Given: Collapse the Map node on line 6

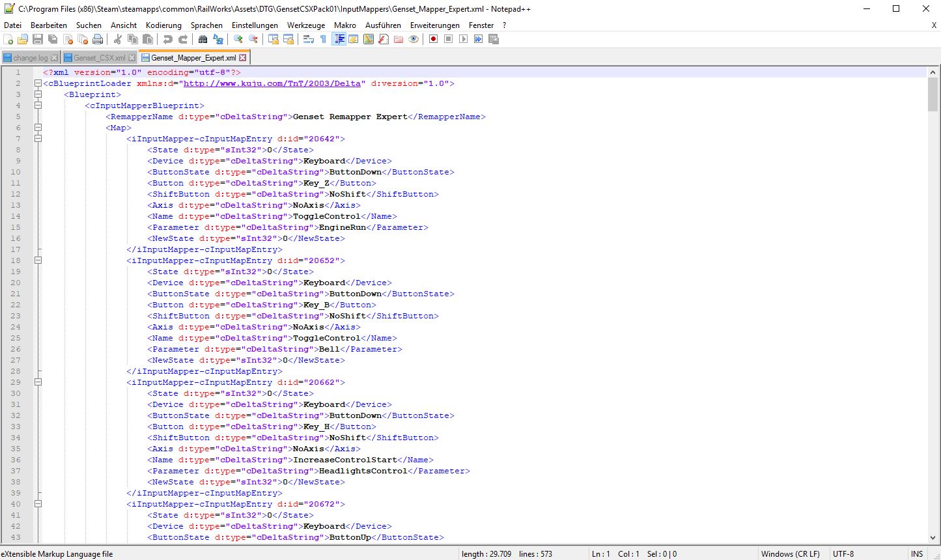Looking at the screenshot, I should pyautogui.click(x=38, y=128).
